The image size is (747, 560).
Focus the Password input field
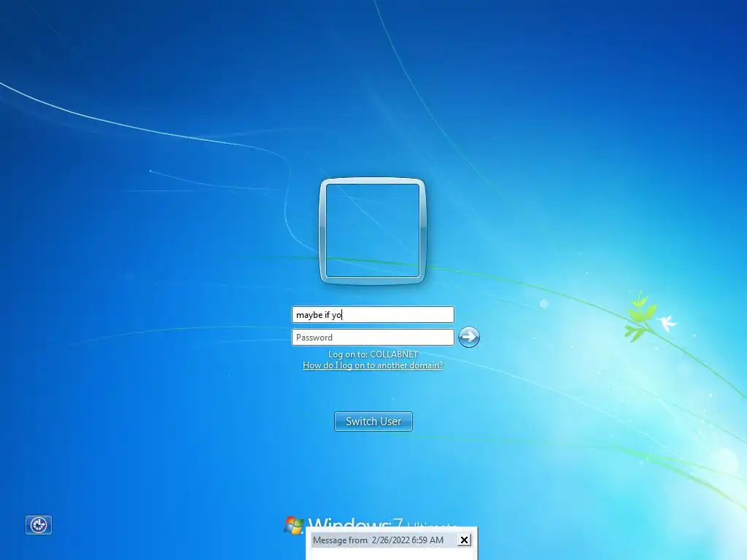tap(373, 337)
